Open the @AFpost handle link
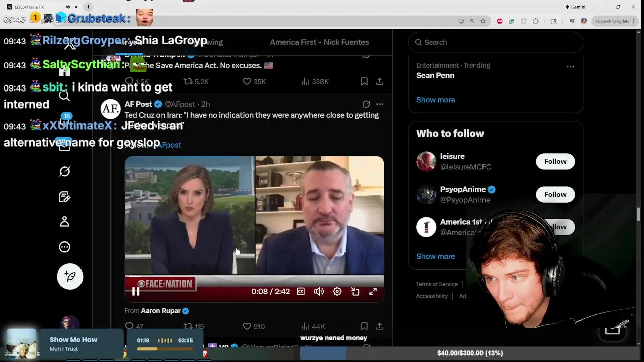 click(x=180, y=104)
